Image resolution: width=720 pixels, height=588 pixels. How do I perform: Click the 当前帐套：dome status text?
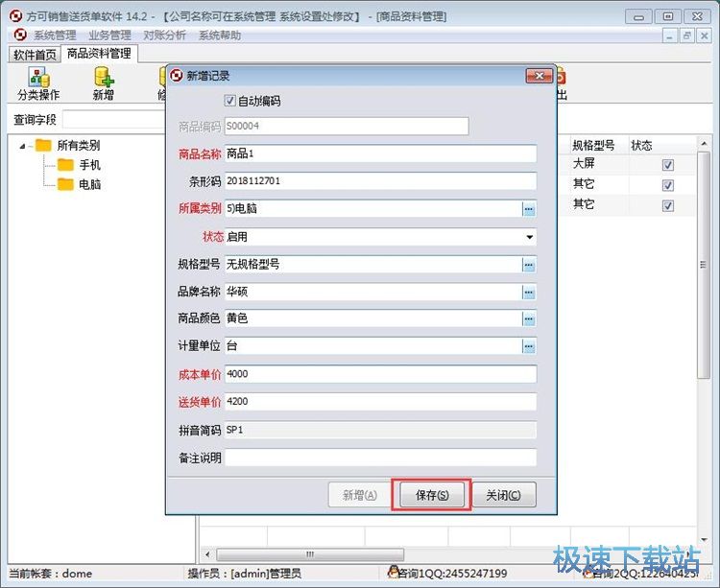[51, 574]
